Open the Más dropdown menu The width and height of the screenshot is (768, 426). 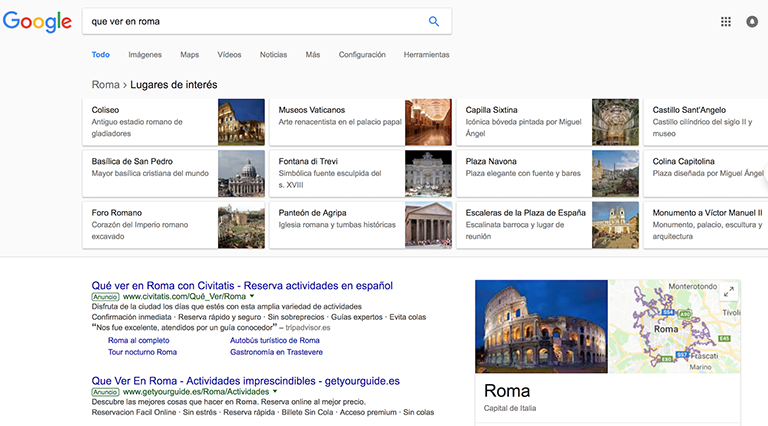313,55
